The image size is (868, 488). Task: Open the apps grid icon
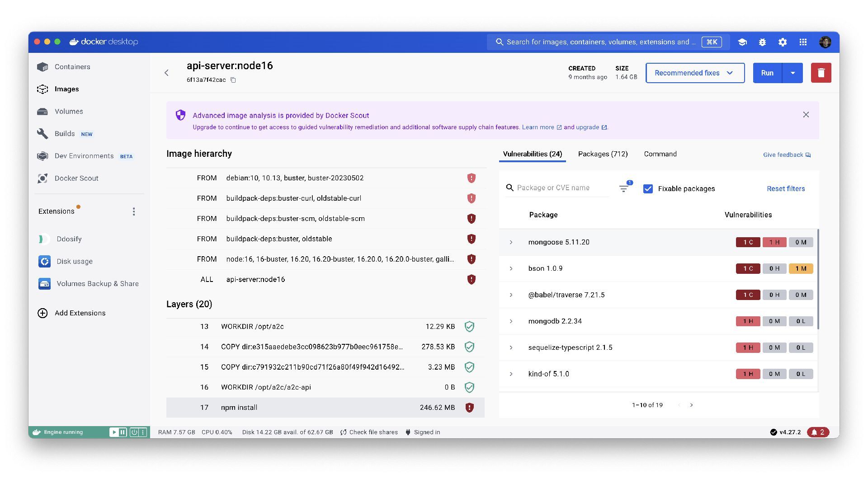point(803,42)
